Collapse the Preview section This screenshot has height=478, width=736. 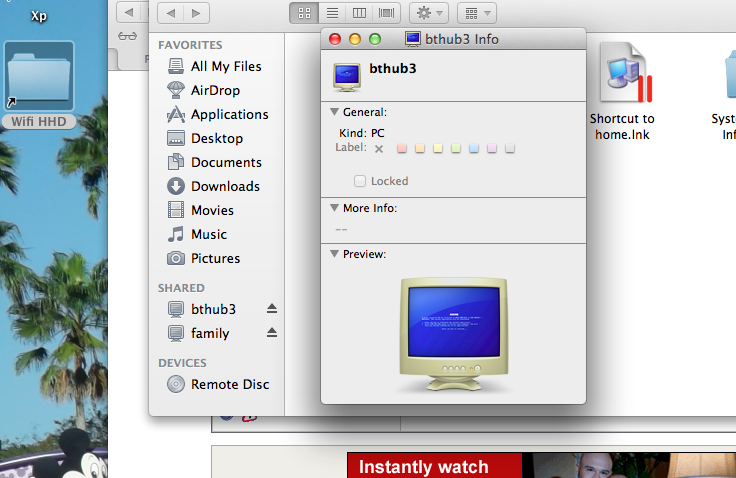334,254
